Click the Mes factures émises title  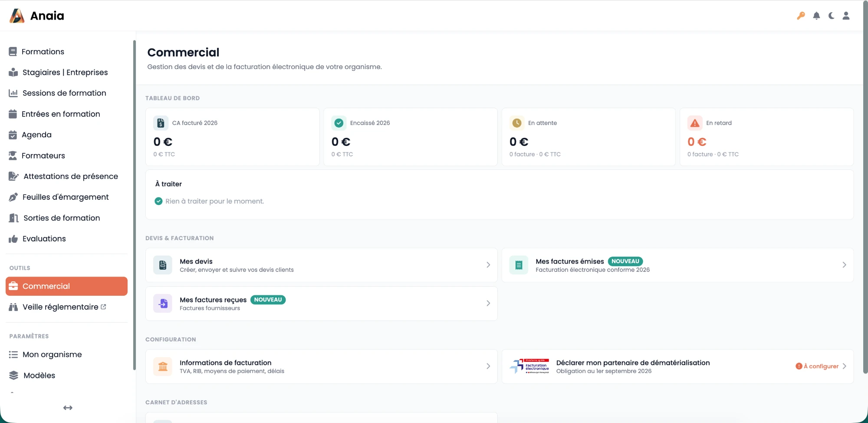(569, 261)
